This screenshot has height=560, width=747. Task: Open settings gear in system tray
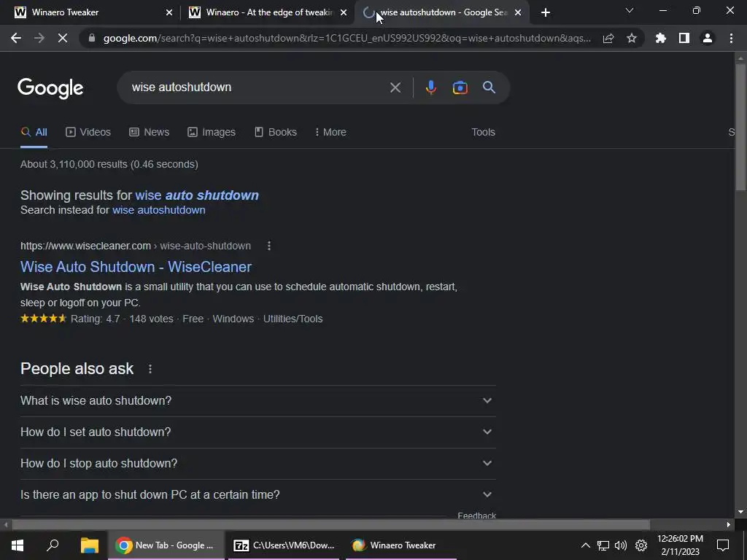pos(641,545)
